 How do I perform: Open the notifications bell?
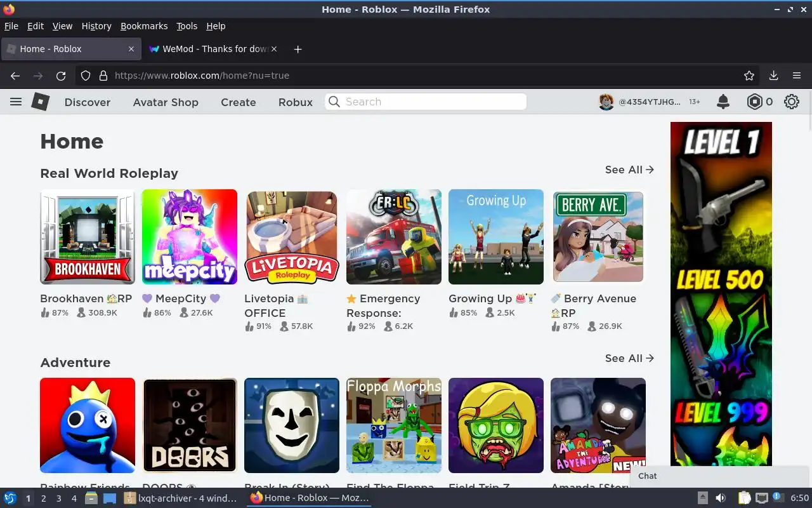pyautogui.click(x=723, y=102)
